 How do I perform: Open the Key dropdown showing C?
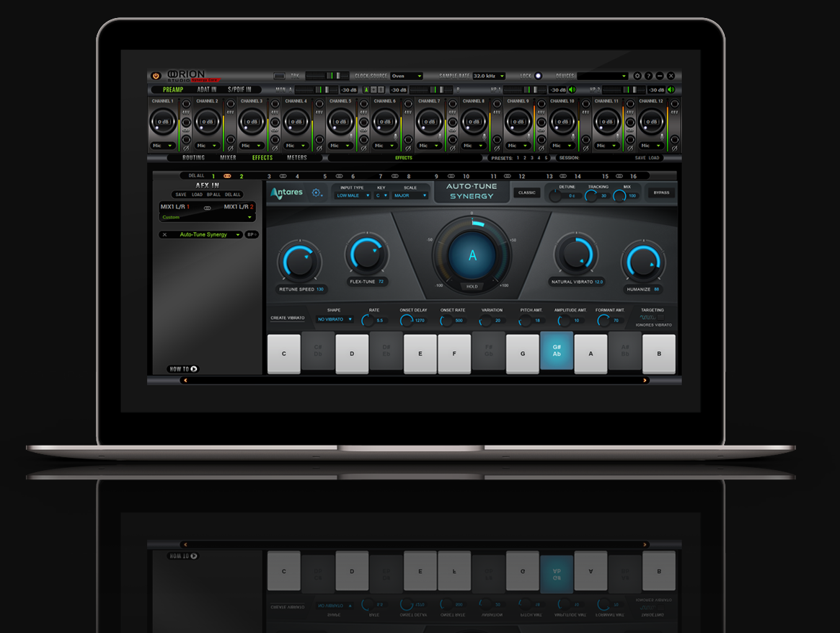381,195
